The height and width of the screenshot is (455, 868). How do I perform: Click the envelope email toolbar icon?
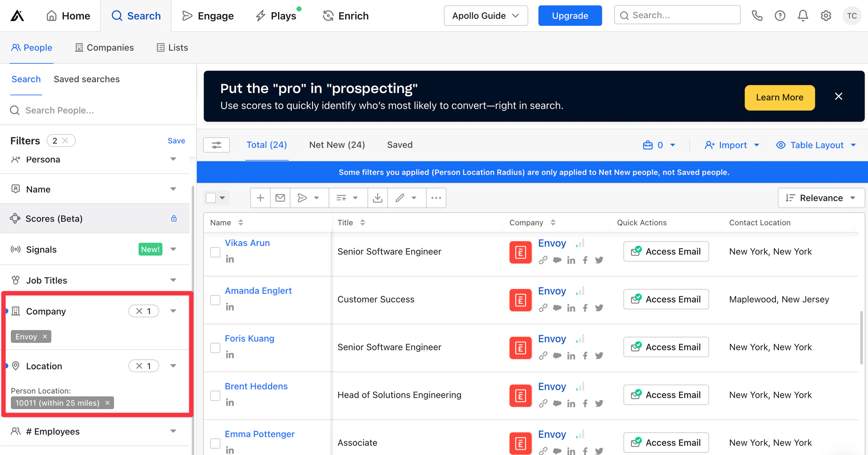coord(280,198)
